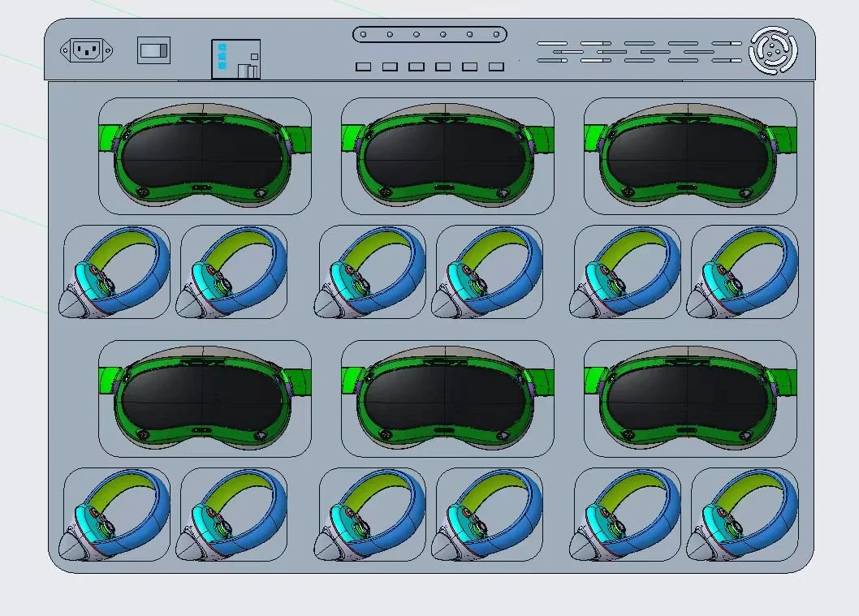Screen dimensions: 859x616
Task: Click the fourth LED in the indicator strip
Action: (443, 35)
